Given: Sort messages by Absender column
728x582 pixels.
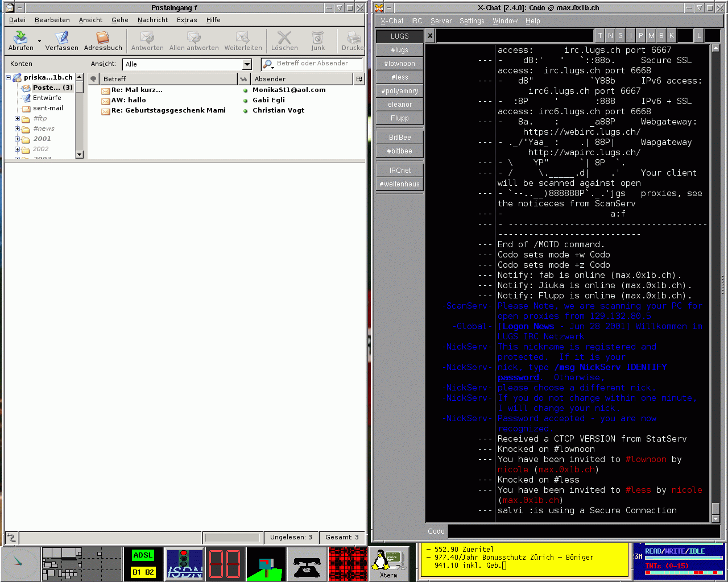Looking at the screenshot, I should point(302,79).
